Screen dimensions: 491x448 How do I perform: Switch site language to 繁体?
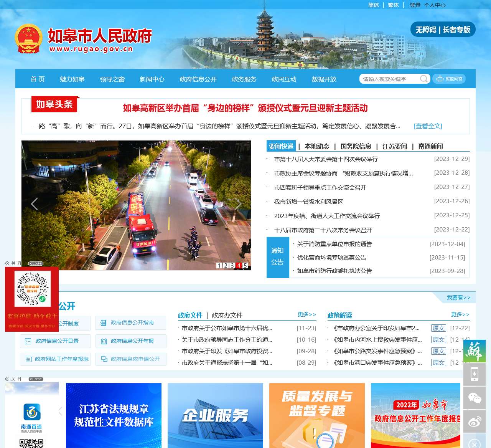[393, 5]
